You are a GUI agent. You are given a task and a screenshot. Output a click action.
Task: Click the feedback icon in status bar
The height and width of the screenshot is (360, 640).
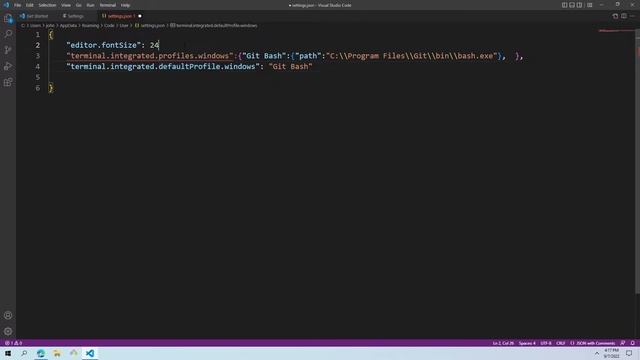623,343
